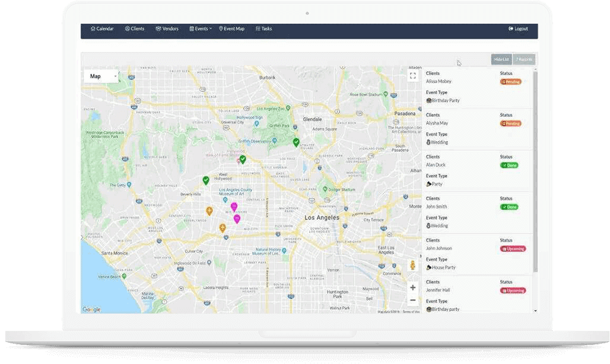Open the Vendors section
Viewport: 610px width, 364px height.
click(x=167, y=28)
